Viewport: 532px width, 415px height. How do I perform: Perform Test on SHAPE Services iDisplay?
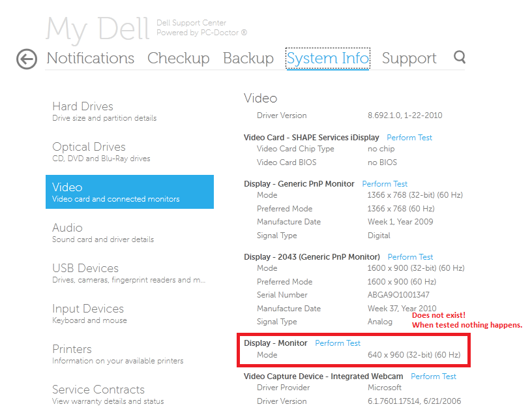click(x=409, y=137)
